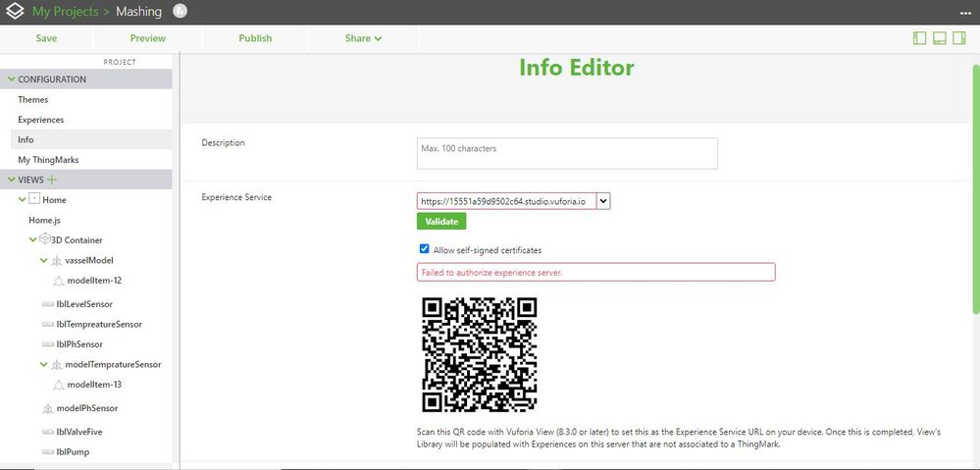
Task: Select lblValveFive text in tree
Action: [79, 432]
